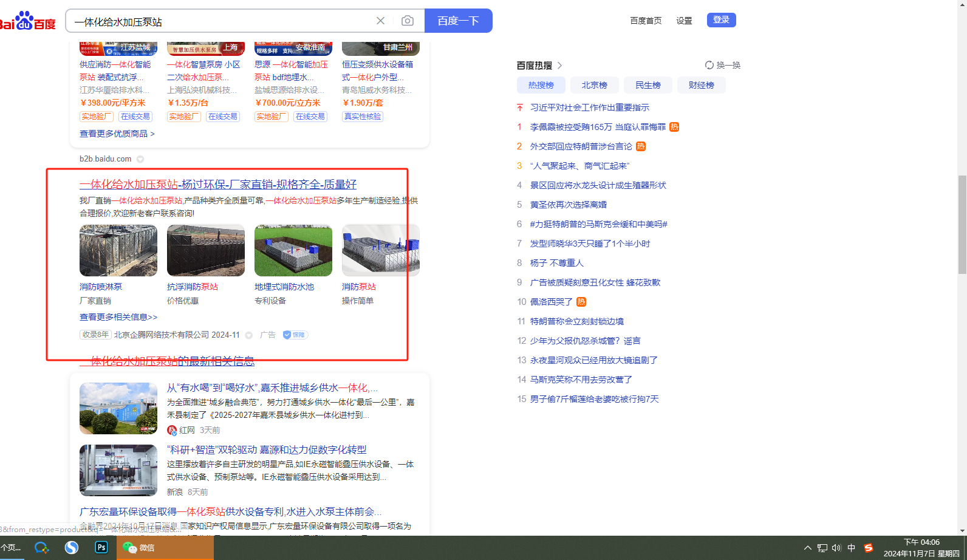The width and height of the screenshot is (967, 560).
Task: Click the 登录 button
Action: 722,20
